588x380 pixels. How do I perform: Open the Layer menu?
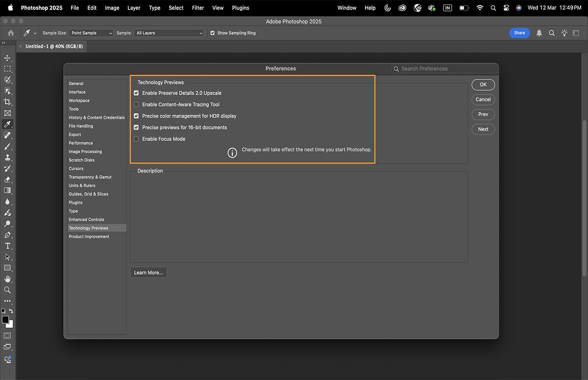134,8
